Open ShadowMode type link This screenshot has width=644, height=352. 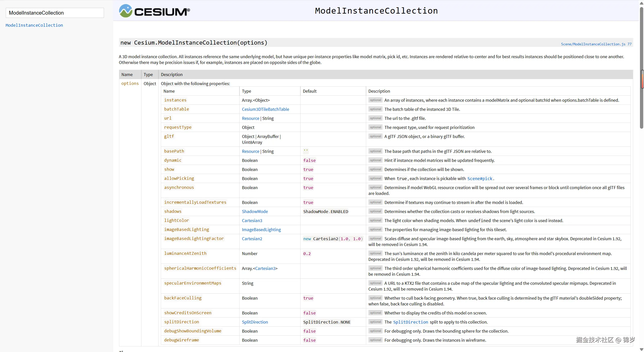[x=255, y=212]
